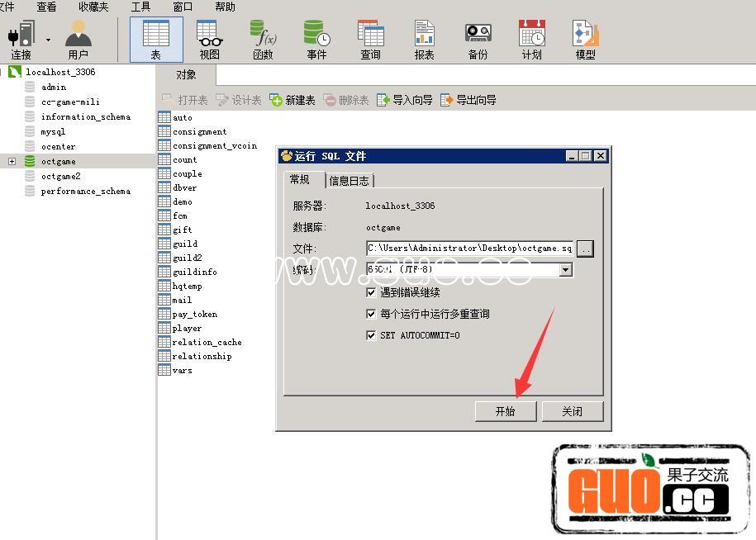Click the 连接 (Connection) toolbar icon
The image size is (756, 540).
21,39
